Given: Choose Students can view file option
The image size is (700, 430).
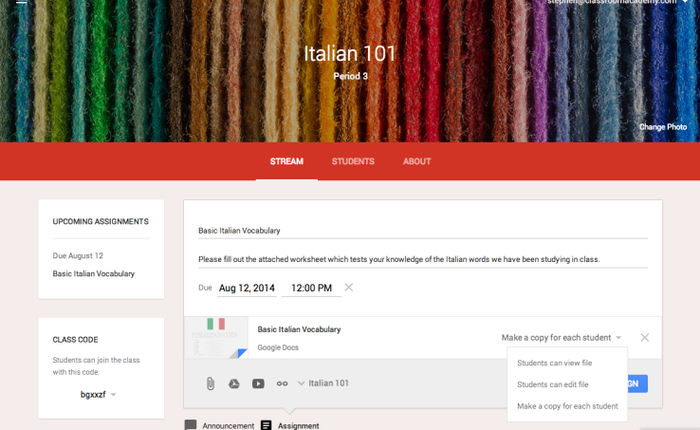Looking at the screenshot, I should 553,362.
